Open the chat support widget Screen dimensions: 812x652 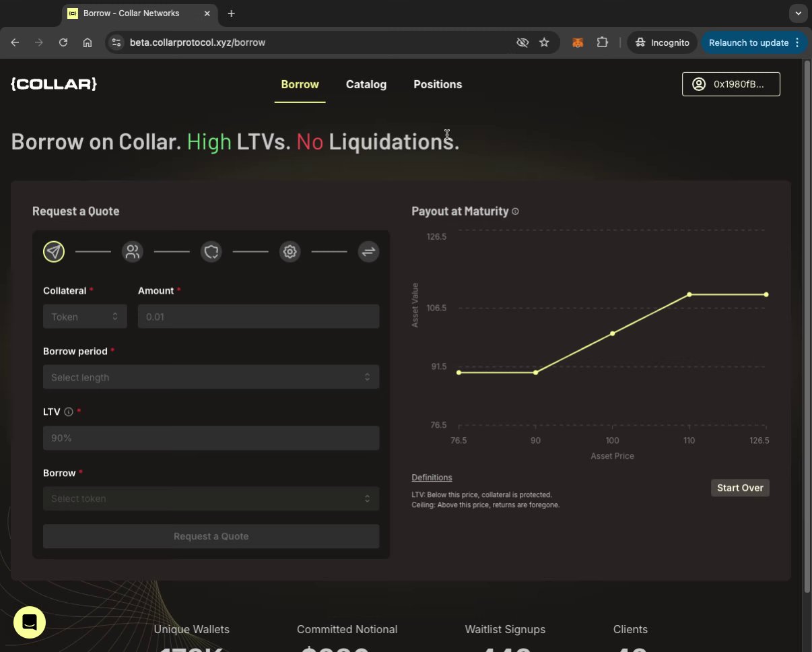click(30, 622)
